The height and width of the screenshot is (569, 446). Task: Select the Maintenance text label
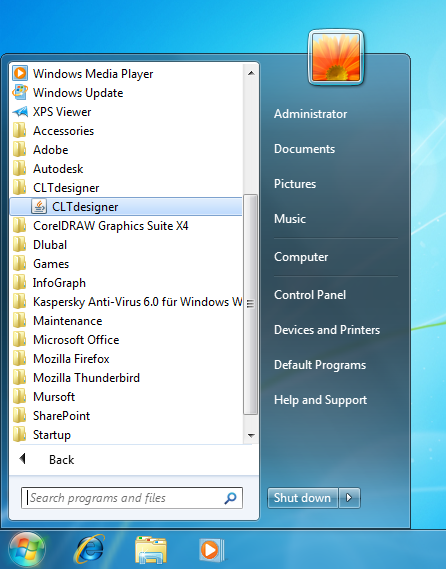pyautogui.click(x=67, y=320)
